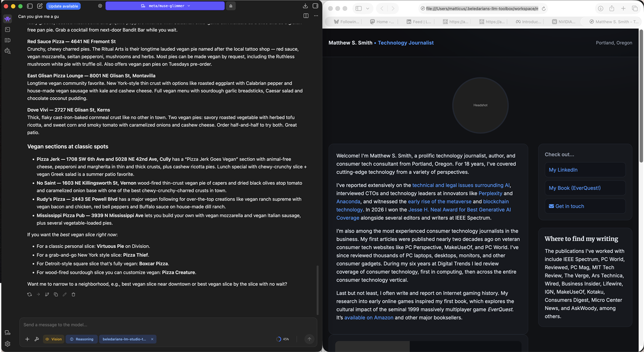Open the LM Studio downloads icon
Image resolution: width=644 pixels, height=352 pixels.
[305, 6]
